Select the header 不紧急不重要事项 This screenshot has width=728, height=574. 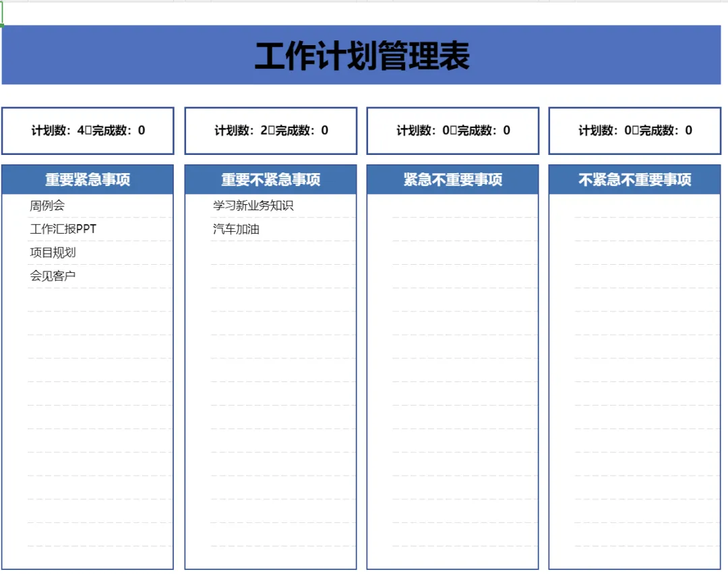point(635,180)
